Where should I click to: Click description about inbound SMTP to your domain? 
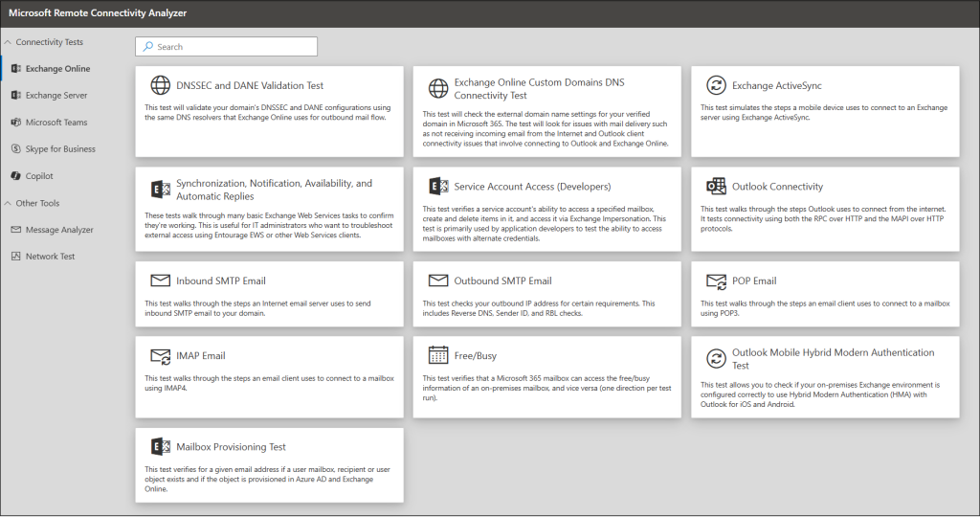click(257, 308)
